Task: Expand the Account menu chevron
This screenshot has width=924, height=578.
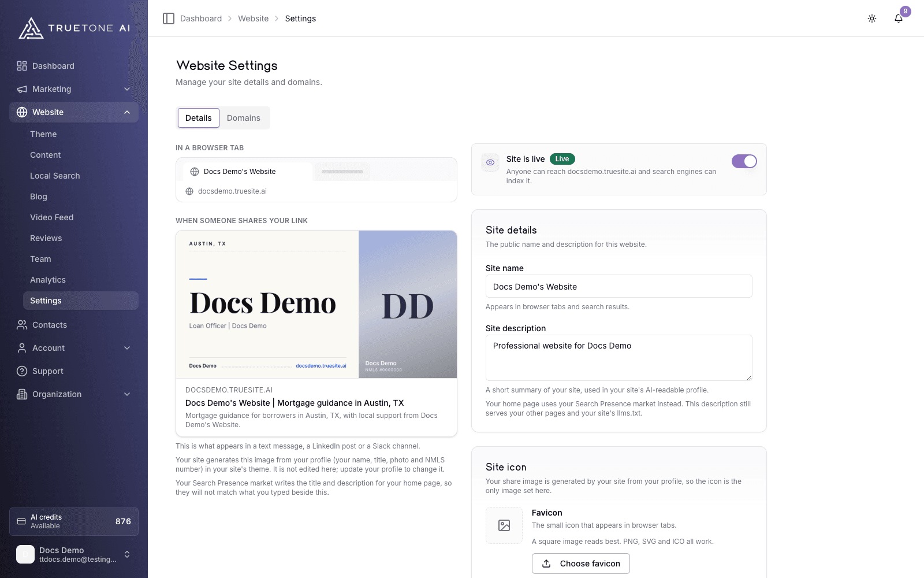Action: pyautogui.click(x=127, y=348)
